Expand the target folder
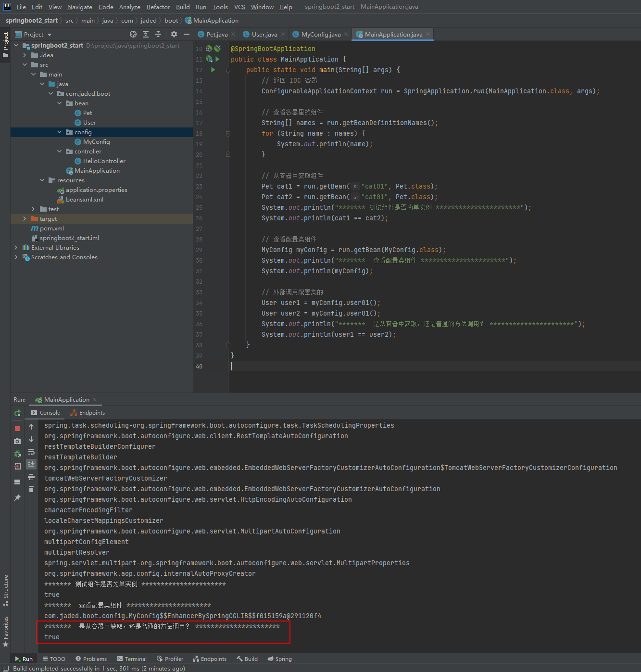The image size is (641, 672). (x=25, y=218)
